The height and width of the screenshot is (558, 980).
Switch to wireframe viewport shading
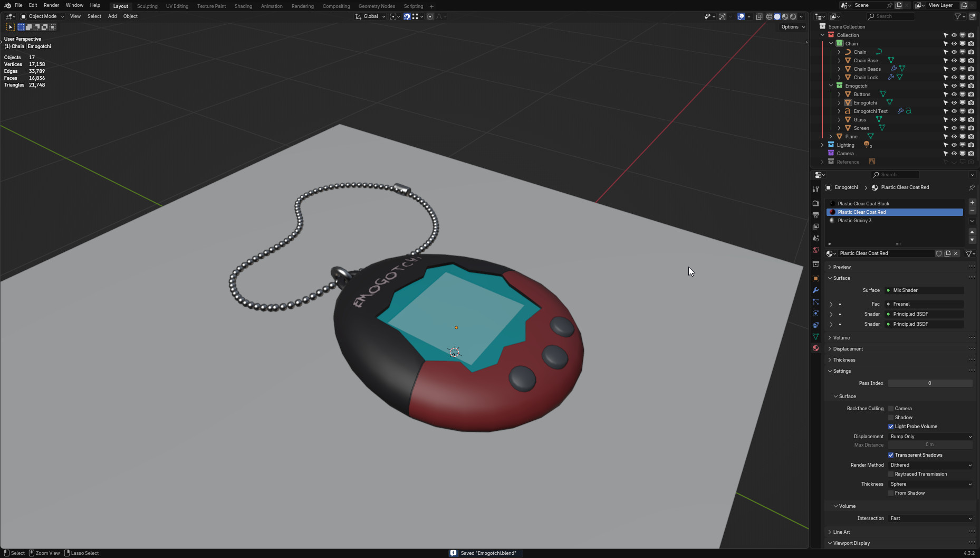click(769, 16)
